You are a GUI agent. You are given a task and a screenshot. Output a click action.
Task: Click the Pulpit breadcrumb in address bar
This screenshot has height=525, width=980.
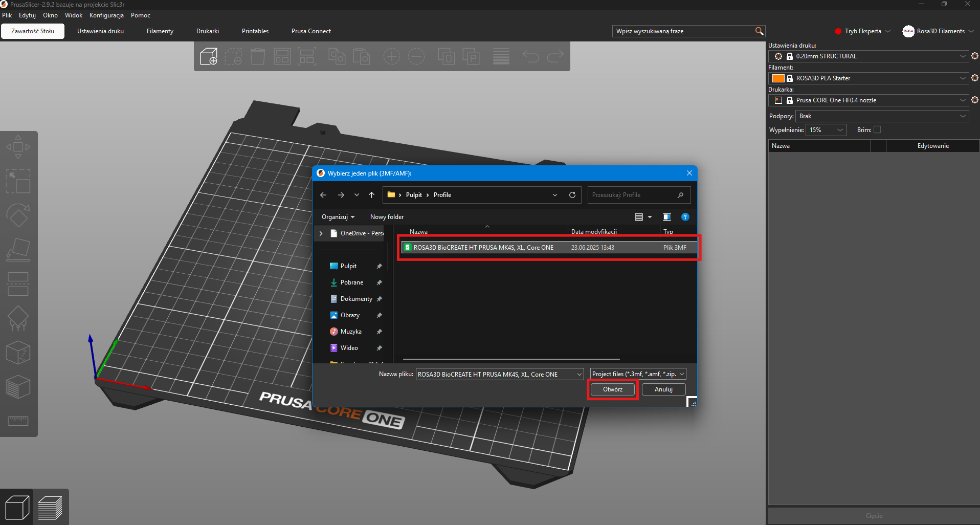coord(414,195)
